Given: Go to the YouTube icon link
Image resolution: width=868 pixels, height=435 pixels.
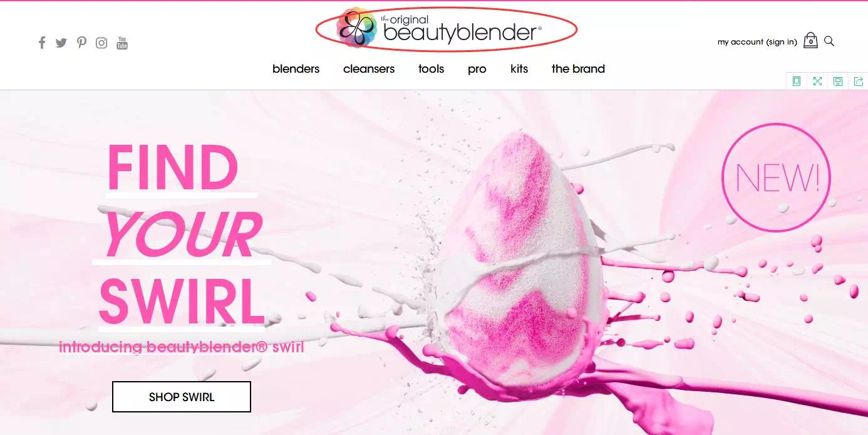Looking at the screenshot, I should 122,43.
